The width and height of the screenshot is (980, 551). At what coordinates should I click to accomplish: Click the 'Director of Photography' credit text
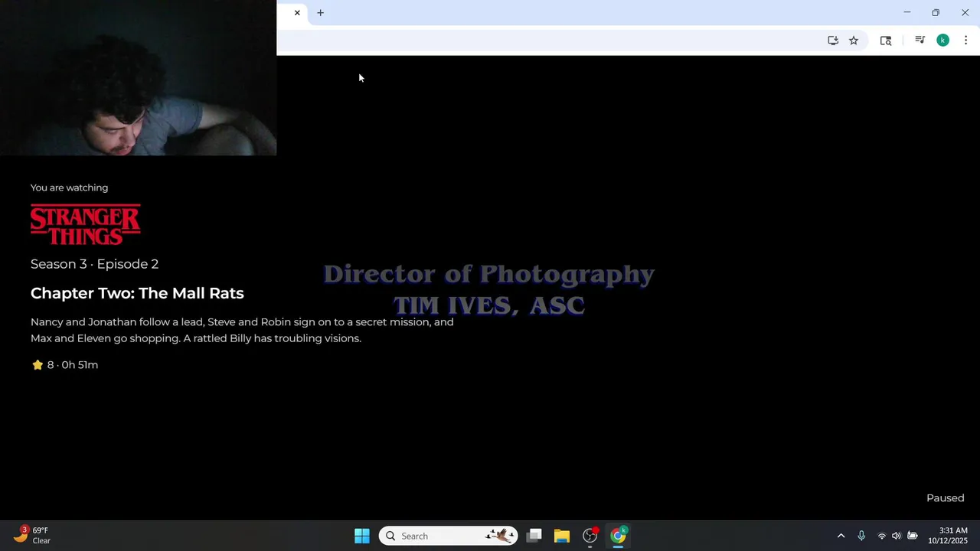[x=488, y=274]
